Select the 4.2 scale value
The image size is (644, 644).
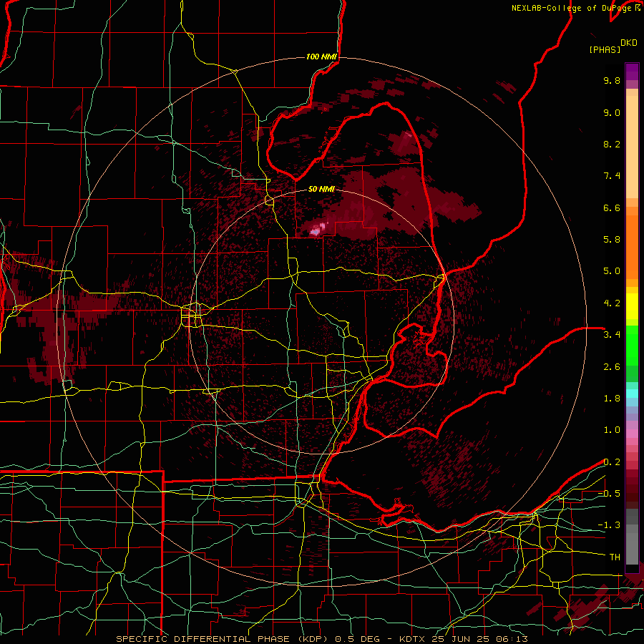(x=612, y=303)
